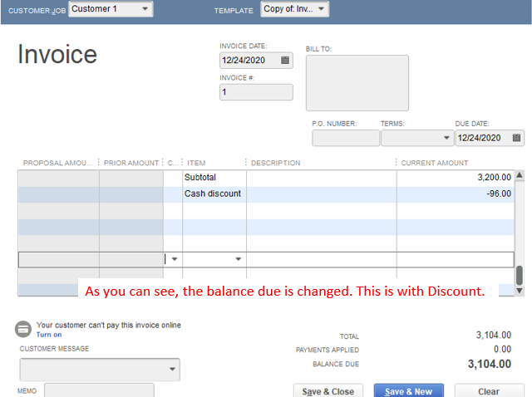532x397 pixels.
Task: Click the Save & Close button
Action: point(328,390)
